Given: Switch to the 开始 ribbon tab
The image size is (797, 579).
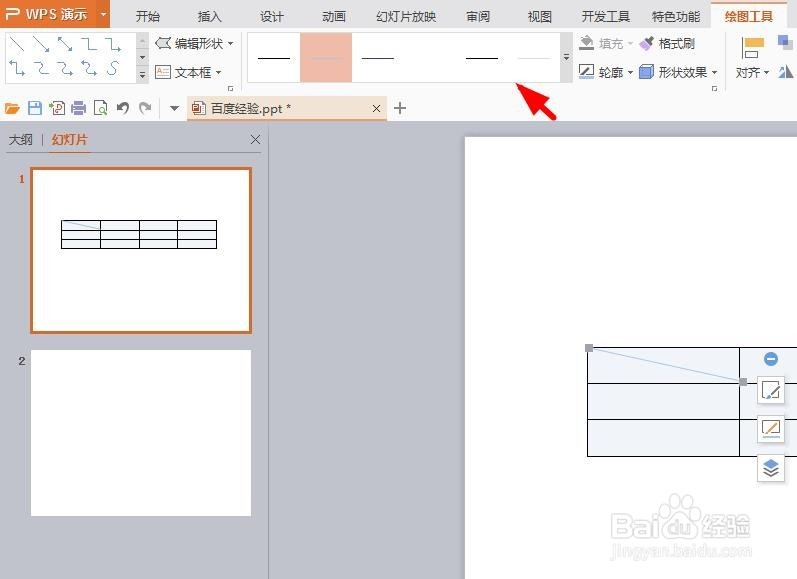Looking at the screenshot, I should [x=148, y=16].
